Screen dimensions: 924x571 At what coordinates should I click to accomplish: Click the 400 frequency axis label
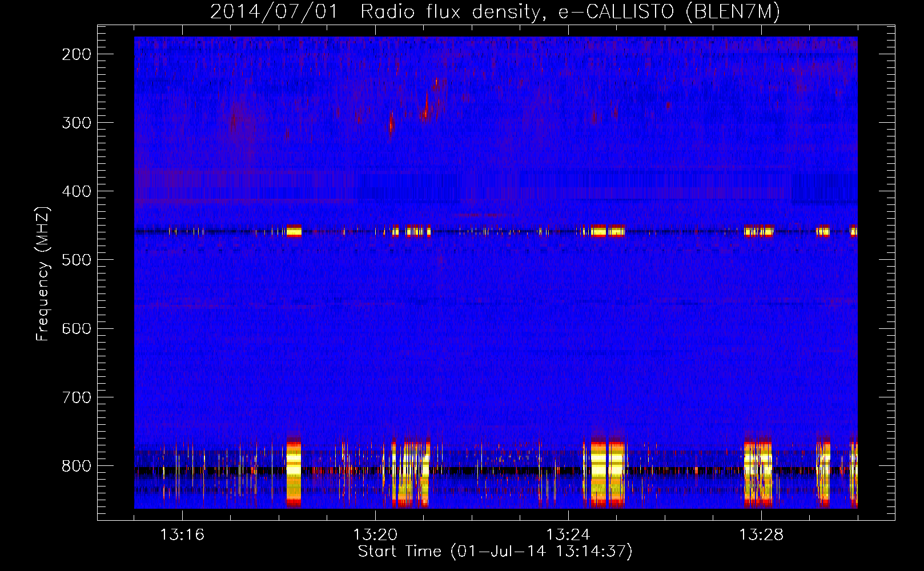tap(77, 191)
